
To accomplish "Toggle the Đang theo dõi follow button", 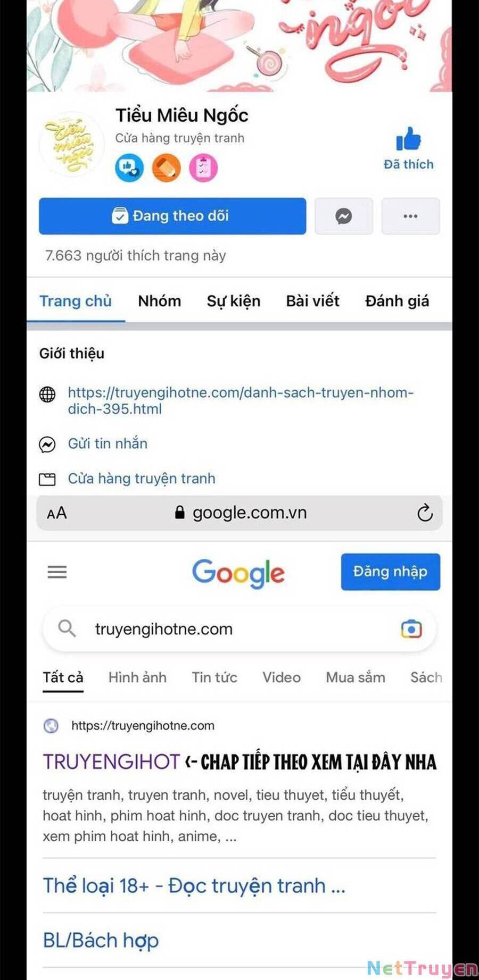I will 172,216.
